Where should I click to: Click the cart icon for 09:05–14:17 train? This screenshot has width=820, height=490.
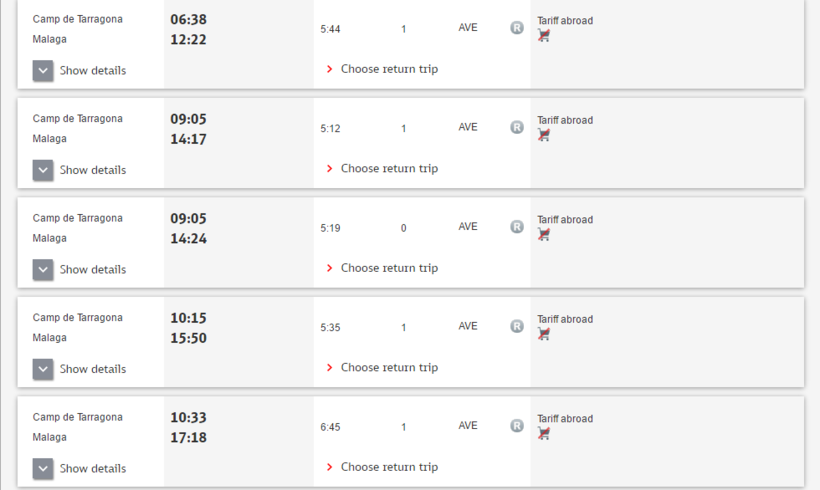pos(544,135)
